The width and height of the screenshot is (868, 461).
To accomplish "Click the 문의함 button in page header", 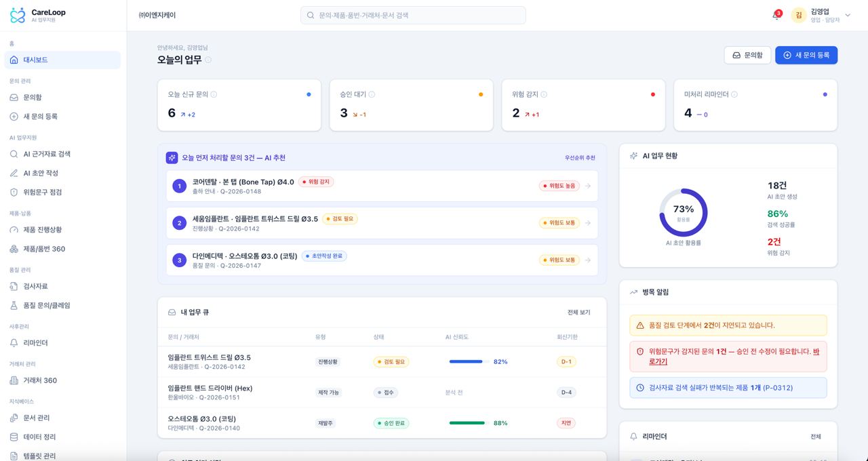I will [x=747, y=55].
